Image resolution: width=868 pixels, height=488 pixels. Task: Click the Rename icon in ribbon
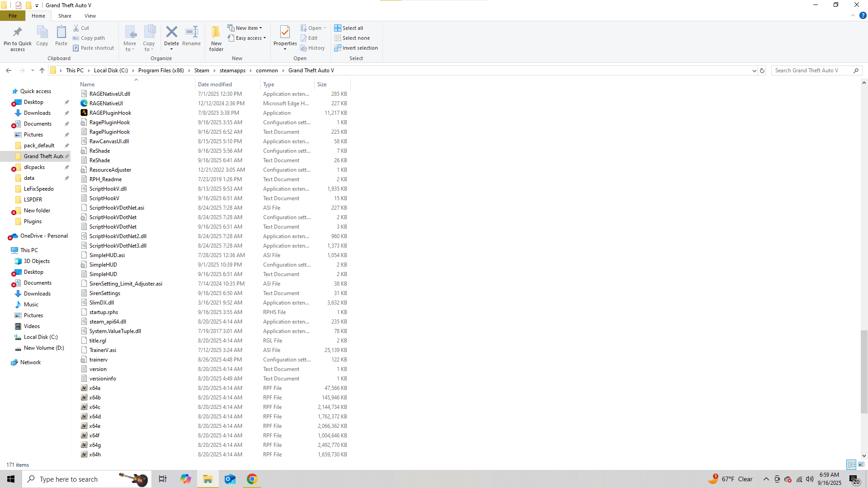click(x=191, y=33)
